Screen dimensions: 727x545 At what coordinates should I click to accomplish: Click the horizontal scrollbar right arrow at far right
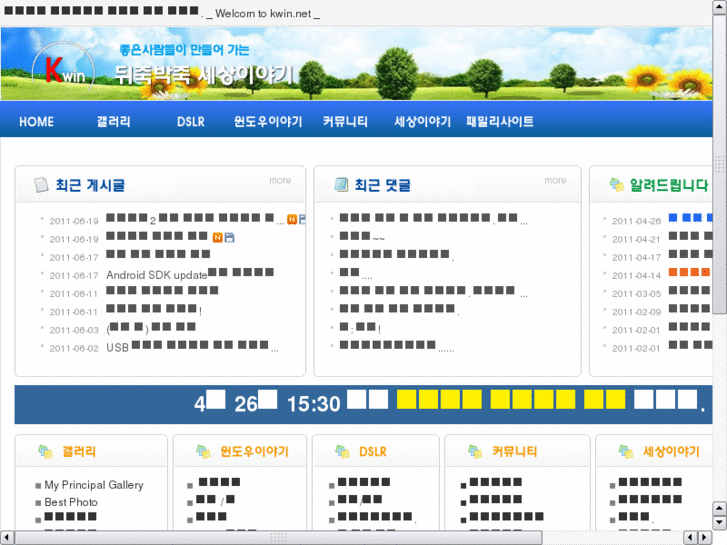[705, 538]
